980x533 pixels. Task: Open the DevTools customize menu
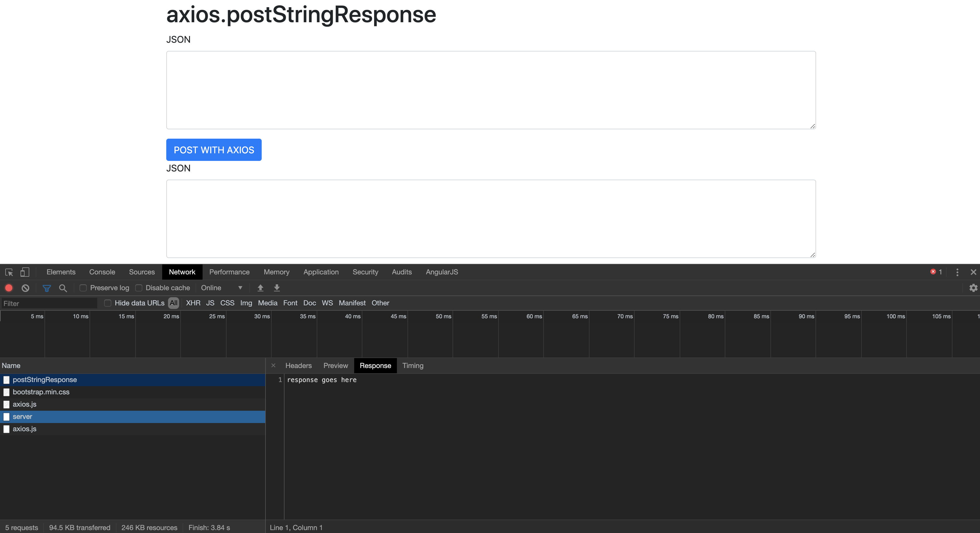click(x=957, y=272)
